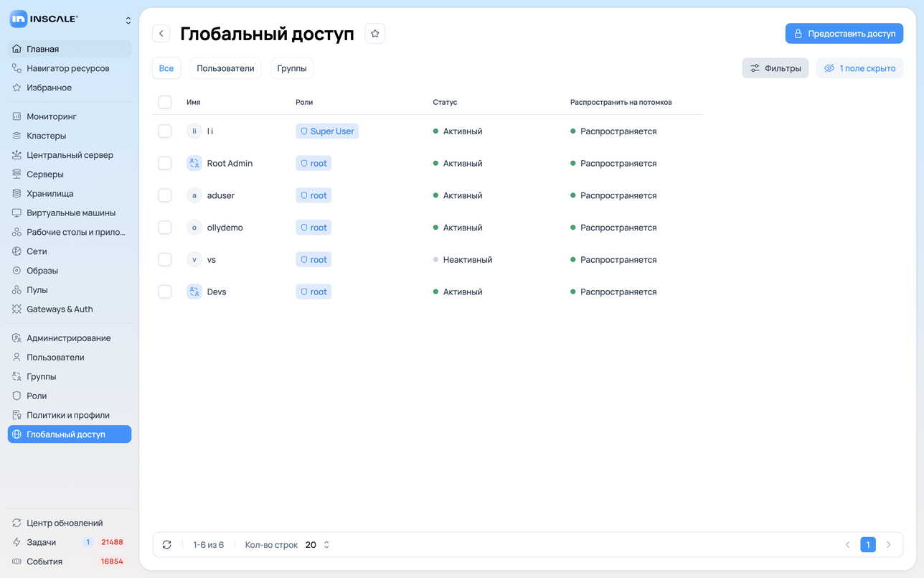Viewport: 924px width, 578px height.
Task: Check the Devs row checkbox
Action: (x=165, y=292)
